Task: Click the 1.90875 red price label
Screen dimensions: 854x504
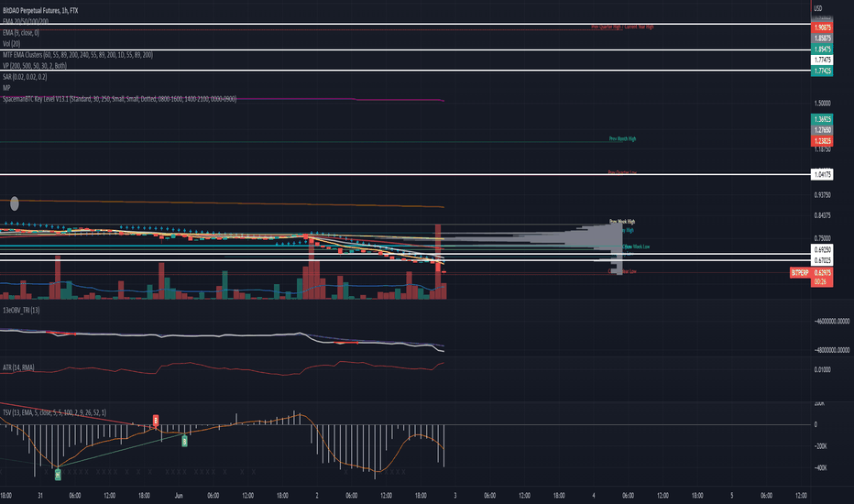Action: click(822, 27)
